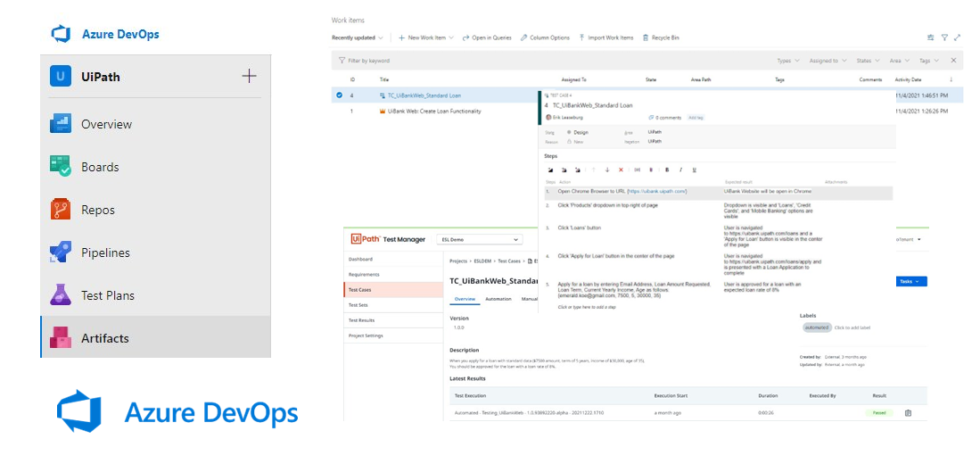Sort by Title column header
The width and height of the screenshot is (980, 472).
(x=384, y=80)
